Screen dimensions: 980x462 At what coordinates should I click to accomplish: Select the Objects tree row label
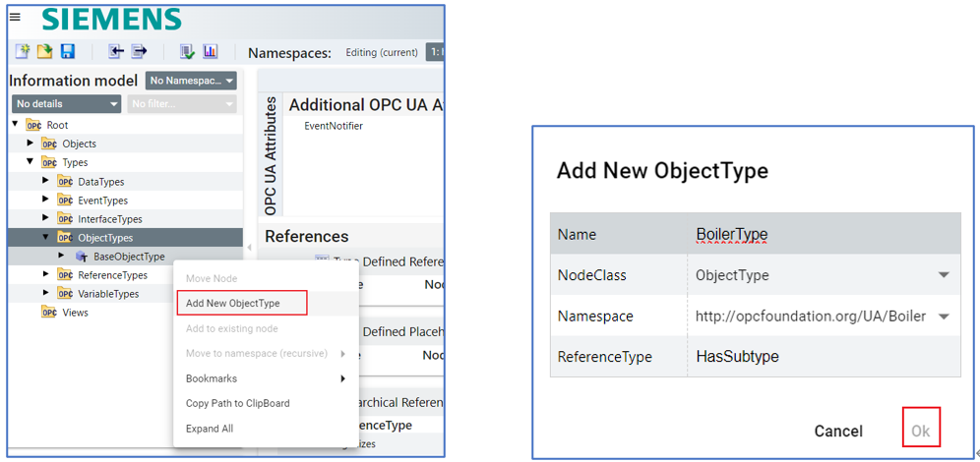[x=80, y=144]
